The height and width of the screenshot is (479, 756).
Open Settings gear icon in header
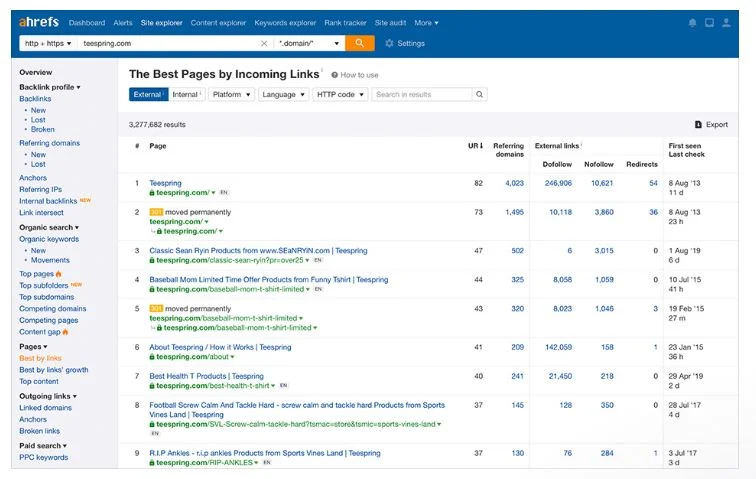click(389, 43)
